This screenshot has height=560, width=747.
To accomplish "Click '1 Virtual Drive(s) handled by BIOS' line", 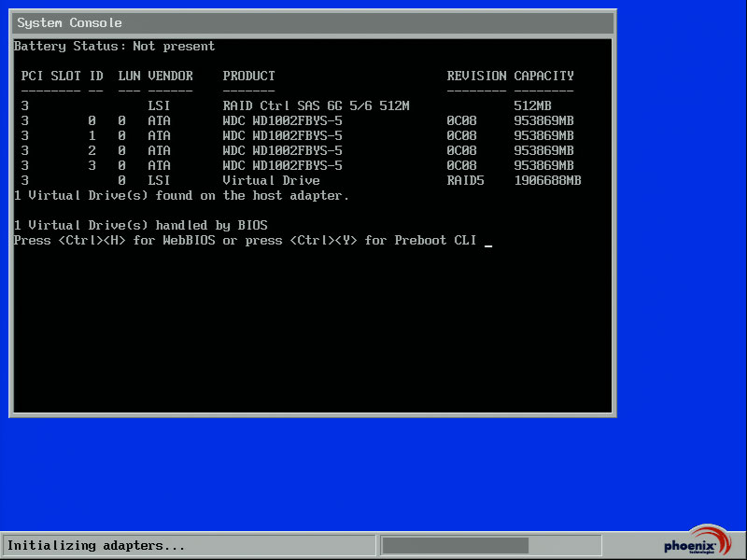I will point(141,225).
